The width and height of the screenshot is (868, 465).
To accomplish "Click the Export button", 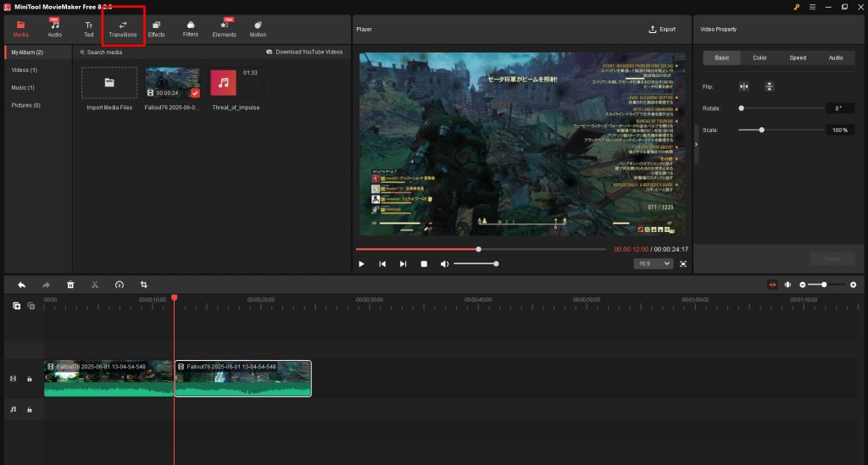I will click(x=662, y=30).
